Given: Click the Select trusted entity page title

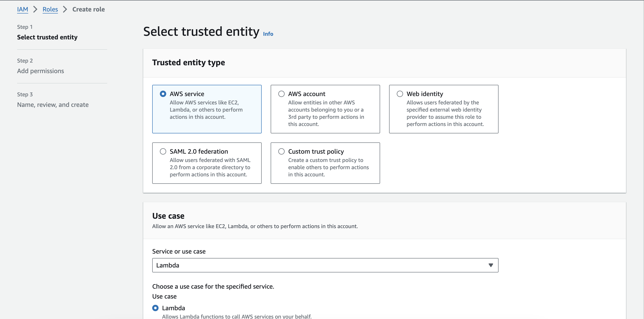Looking at the screenshot, I should 201,31.
